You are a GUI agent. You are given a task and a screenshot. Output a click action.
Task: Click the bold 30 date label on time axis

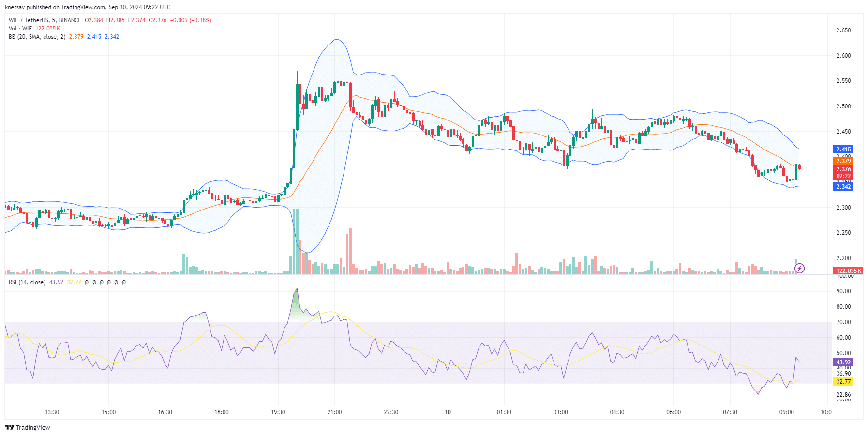coord(448,412)
